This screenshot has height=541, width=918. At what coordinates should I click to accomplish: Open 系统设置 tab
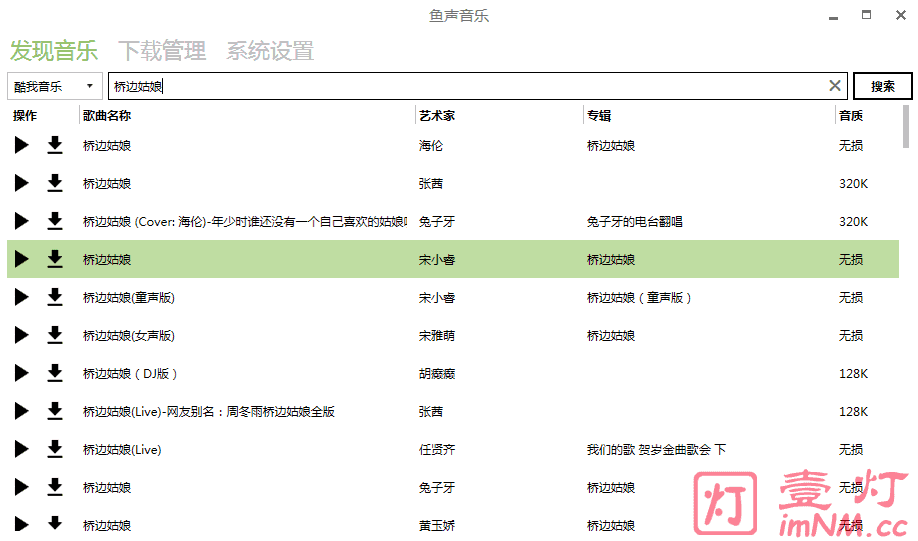[270, 51]
